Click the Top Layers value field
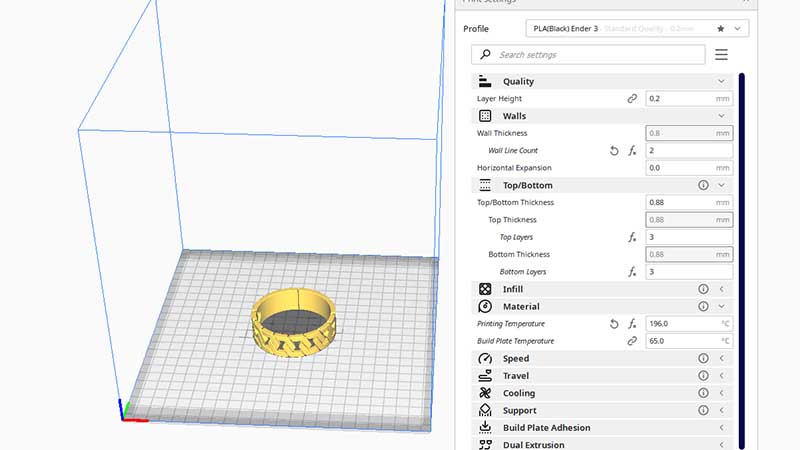 tap(689, 237)
